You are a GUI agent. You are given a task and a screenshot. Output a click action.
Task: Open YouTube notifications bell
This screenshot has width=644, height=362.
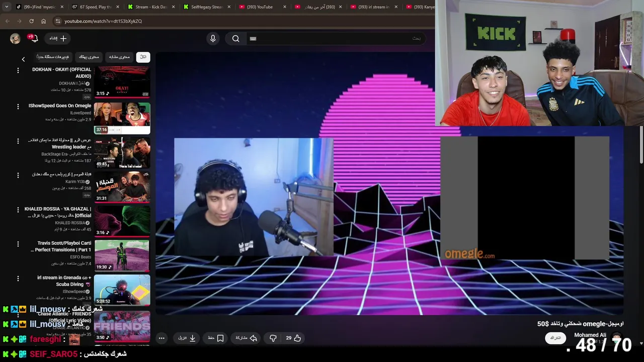pyautogui.click(x=33, y=38)
